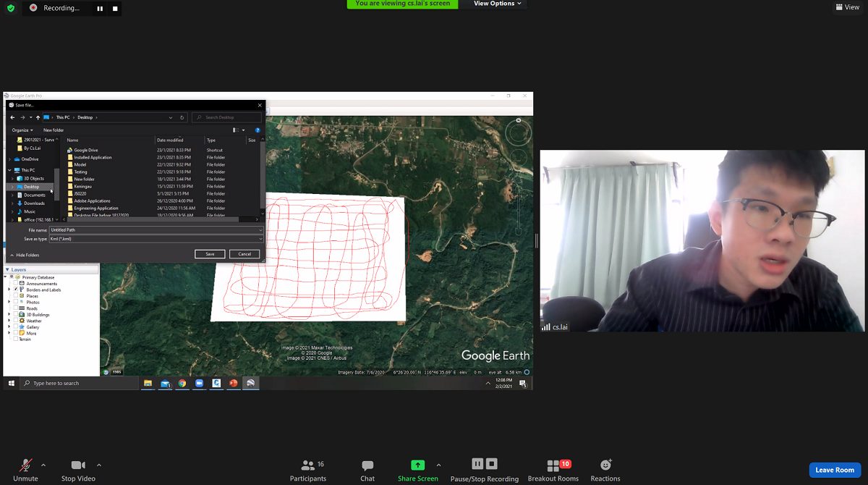Expand the OneDrive tree node

[x=9, y=159]
